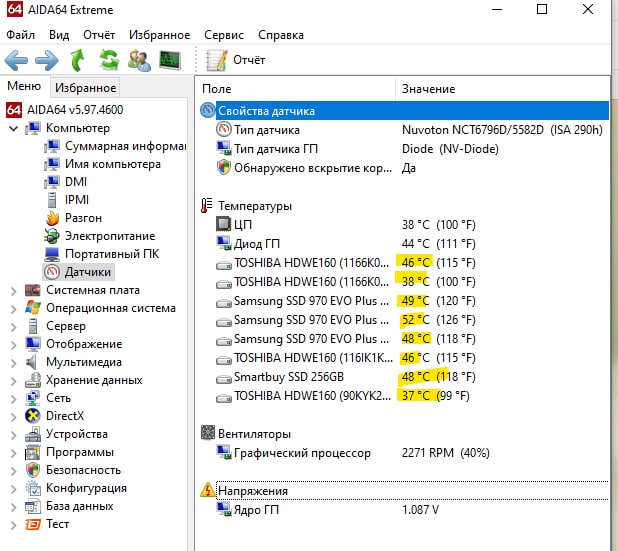
Task: Expand the Системная плата node
Action: coord(13,291)
